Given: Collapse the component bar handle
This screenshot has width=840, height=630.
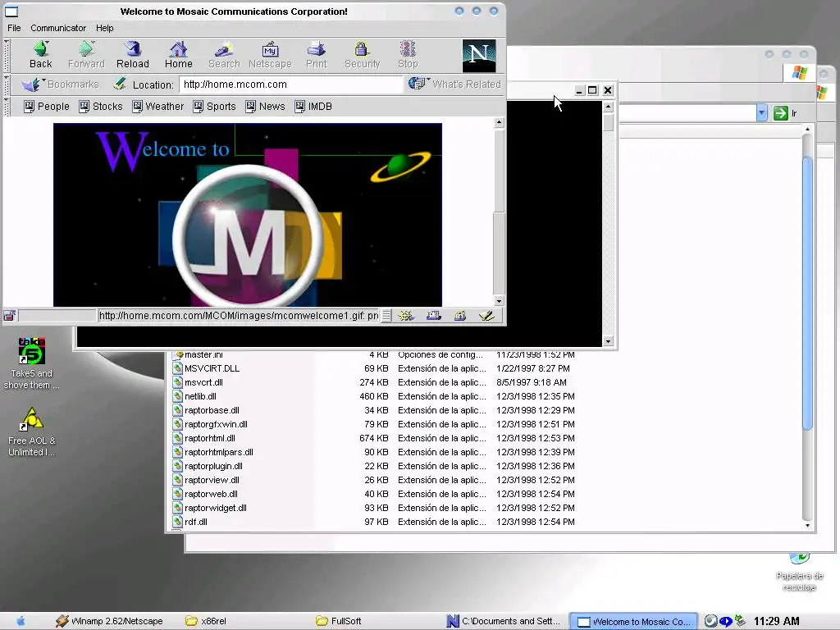Looking at the screenshot, I should coord(386,316).
